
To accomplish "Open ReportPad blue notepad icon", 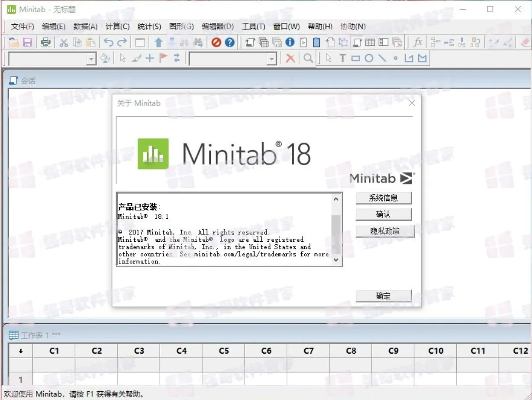I will (x=316, y=42).
